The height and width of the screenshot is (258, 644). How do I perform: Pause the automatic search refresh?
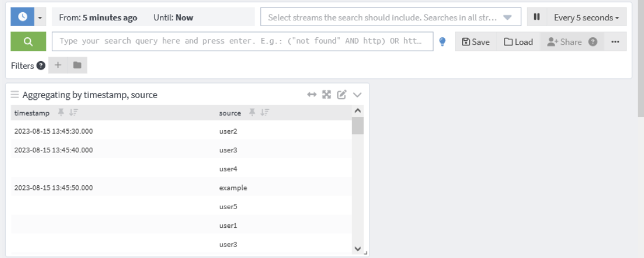(537, 17)
